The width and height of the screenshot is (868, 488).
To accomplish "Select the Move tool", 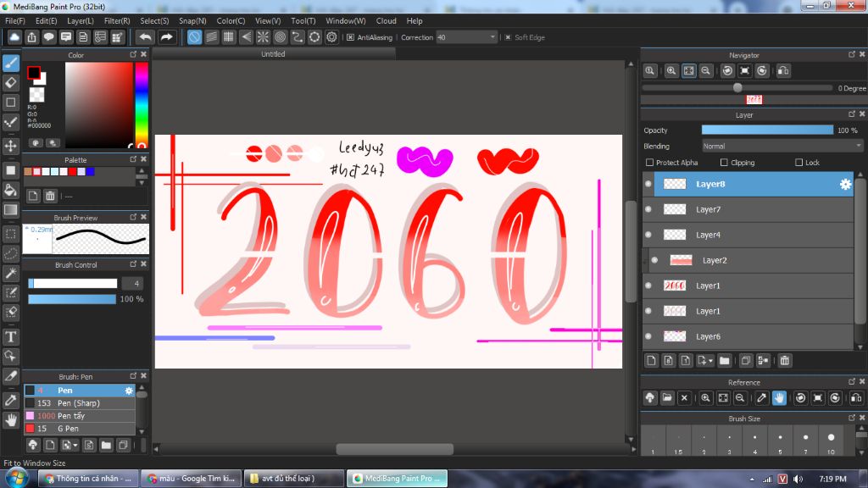I will tap(11, 146).
